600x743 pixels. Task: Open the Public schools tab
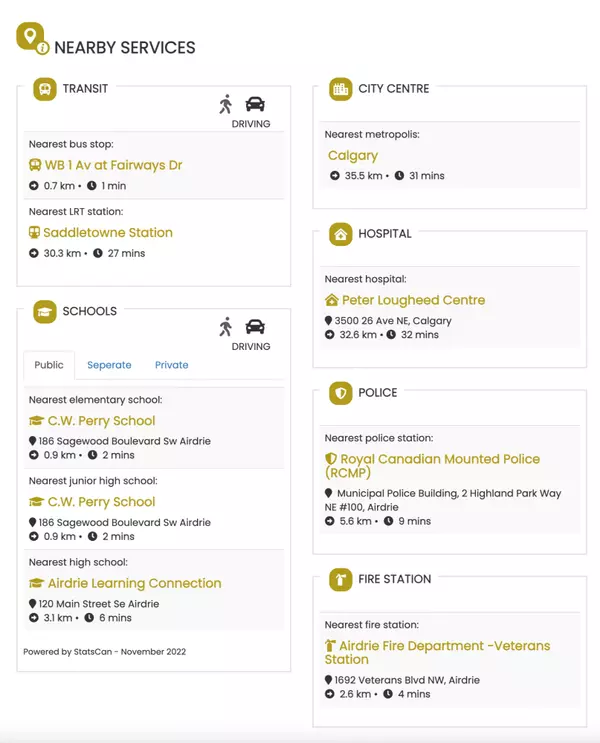click(x=49, y=365)
